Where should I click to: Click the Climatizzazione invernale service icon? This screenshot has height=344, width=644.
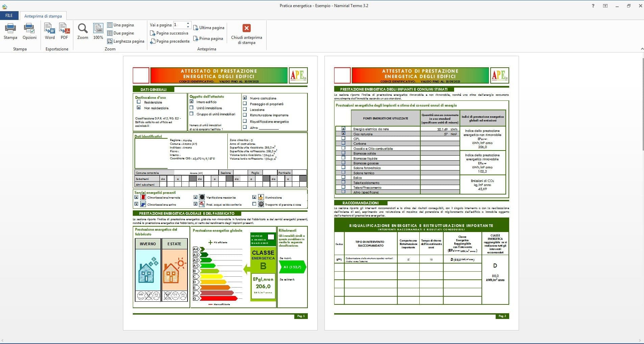pyautogui.click(x=143, y=197)
